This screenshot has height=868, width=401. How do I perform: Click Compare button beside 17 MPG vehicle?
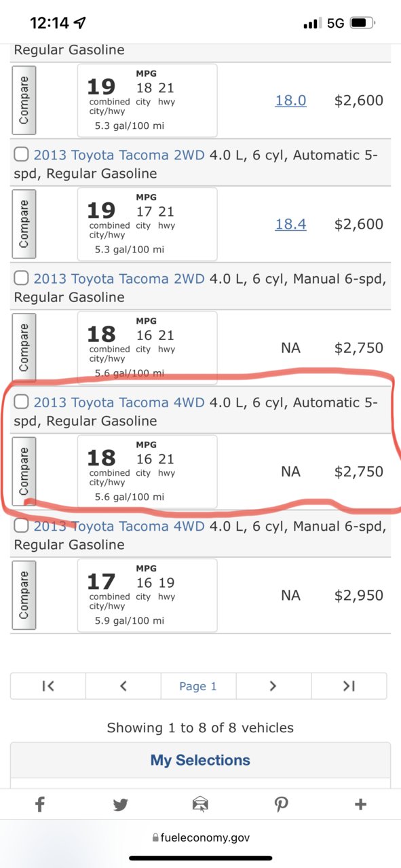click(x=24, y=595)
